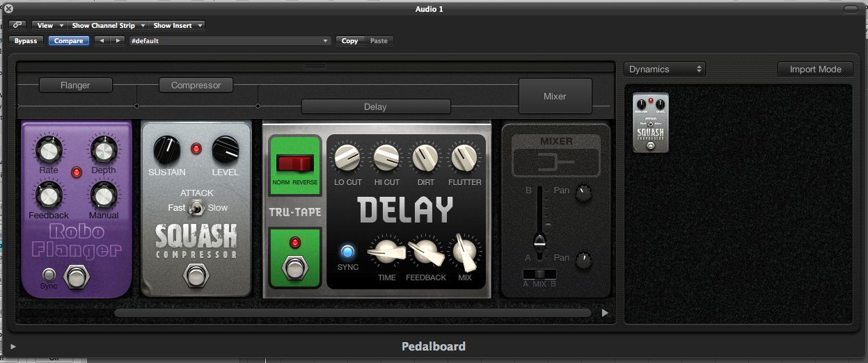Adjust the Robo Flanger Feedback knob
This screenshot has height=363, width=868.
click(48, 195)
